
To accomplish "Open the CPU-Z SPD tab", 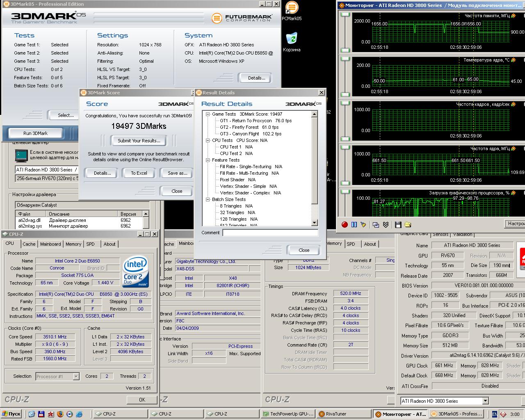I will click(91, 244).
